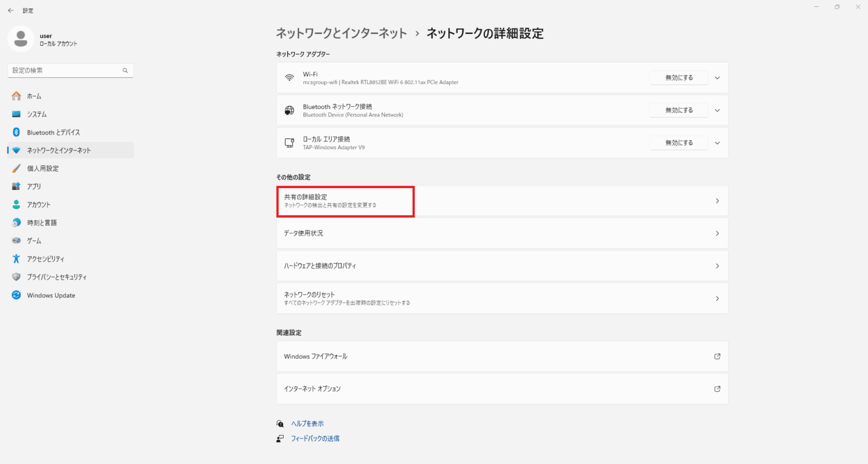Screen dimensions: 868x464
Task: Open external link icon for Windows ファイアウォール
Action: [717, 356]
